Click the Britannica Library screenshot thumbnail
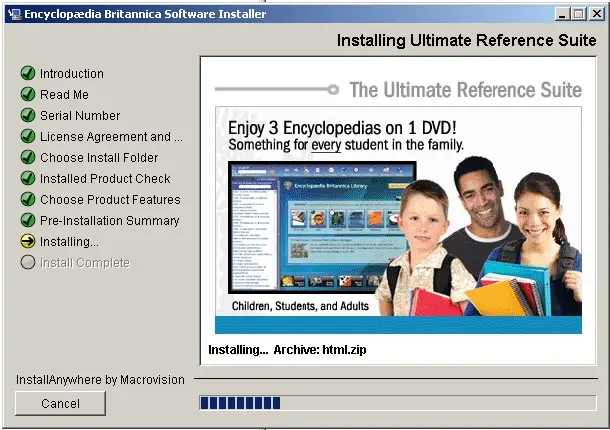Viewport: 610px width, 430px height. 322,227
